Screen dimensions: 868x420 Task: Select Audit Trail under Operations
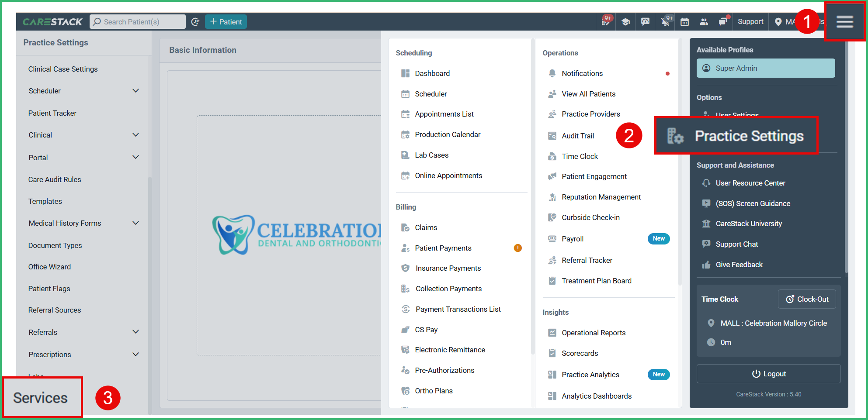click(578, 135)
